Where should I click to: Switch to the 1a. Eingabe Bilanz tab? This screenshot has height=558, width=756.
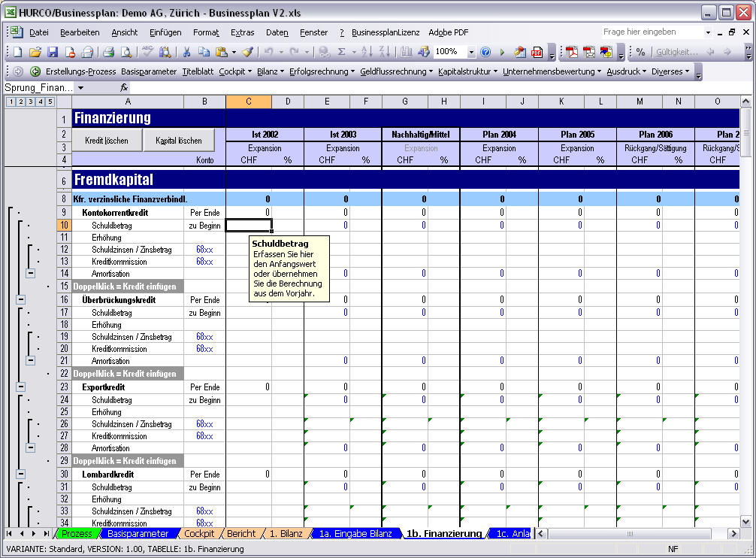355,533
